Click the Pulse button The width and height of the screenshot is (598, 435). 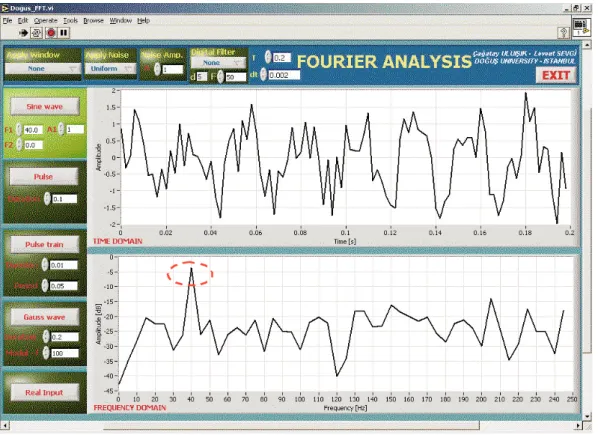click(43, 177)
